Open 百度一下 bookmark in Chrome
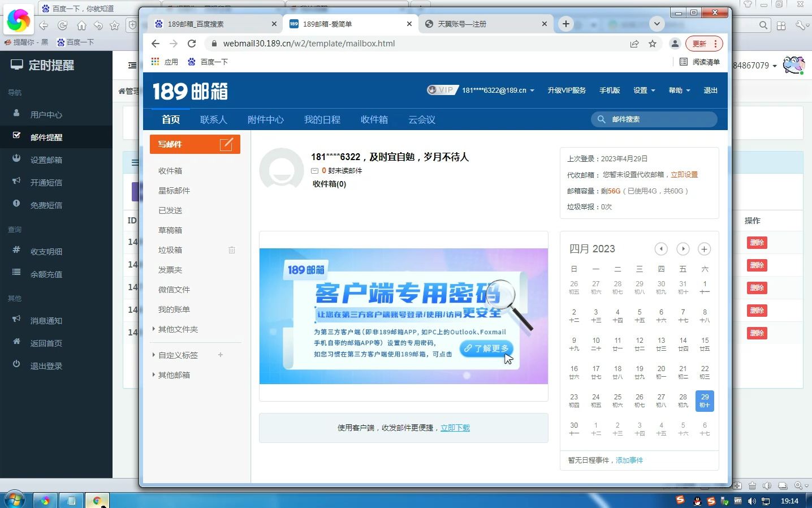 [208, 62]
